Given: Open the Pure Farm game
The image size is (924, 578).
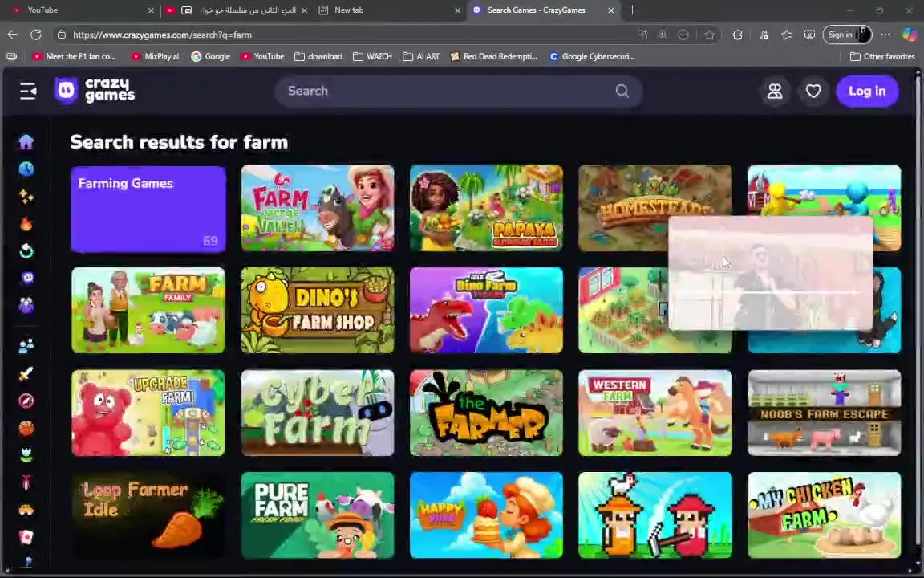Looking at the screenshot, I should 317,515.
